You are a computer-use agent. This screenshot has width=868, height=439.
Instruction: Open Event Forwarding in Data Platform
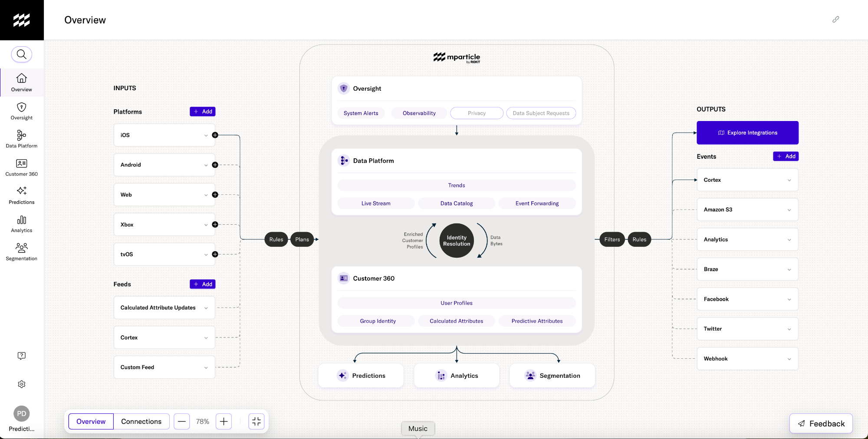[537, 203]
